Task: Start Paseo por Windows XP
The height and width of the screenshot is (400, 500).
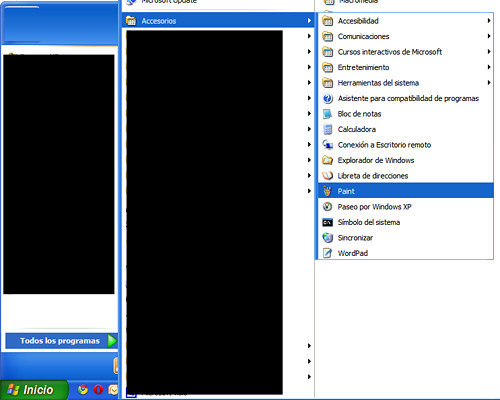Action: point(406,207)
